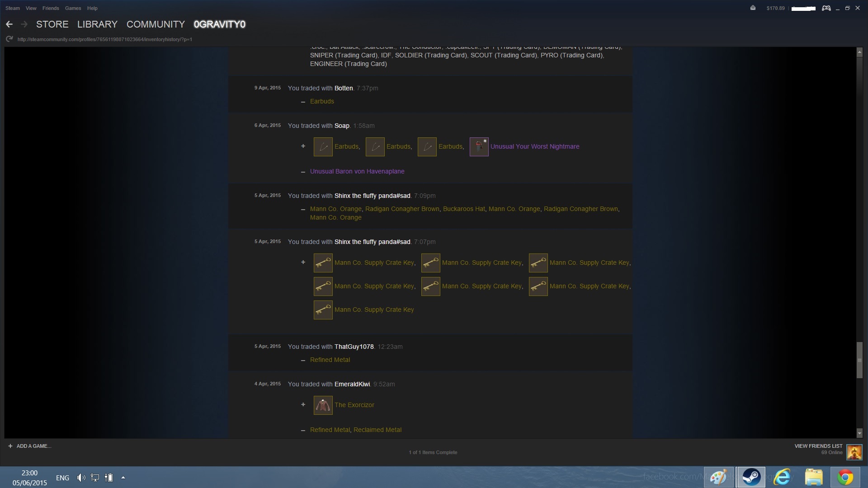Go to the COMMUNITY section

pos(156,24)
